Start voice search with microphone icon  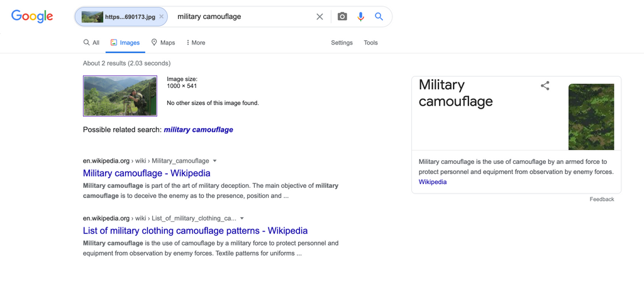tap(360, 17)
